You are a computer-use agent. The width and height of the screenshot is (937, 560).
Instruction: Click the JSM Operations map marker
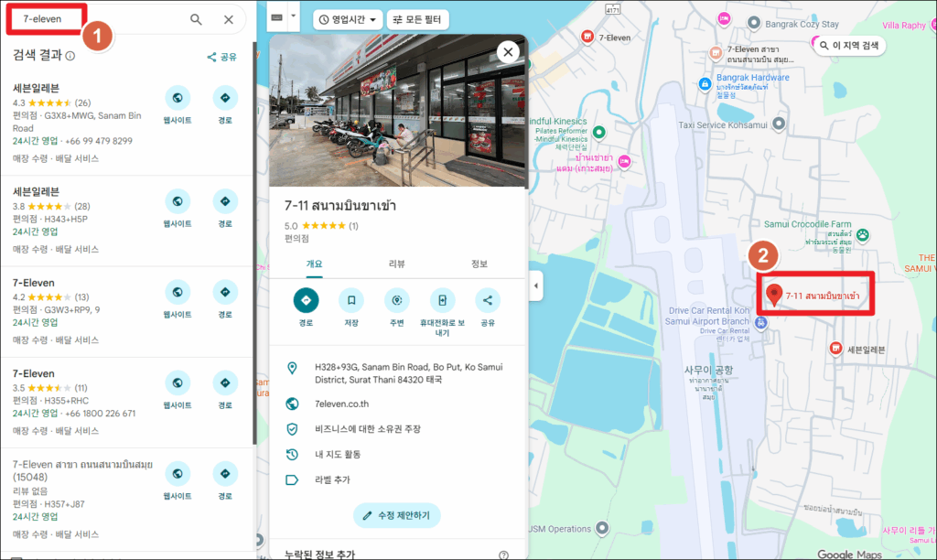602,528
